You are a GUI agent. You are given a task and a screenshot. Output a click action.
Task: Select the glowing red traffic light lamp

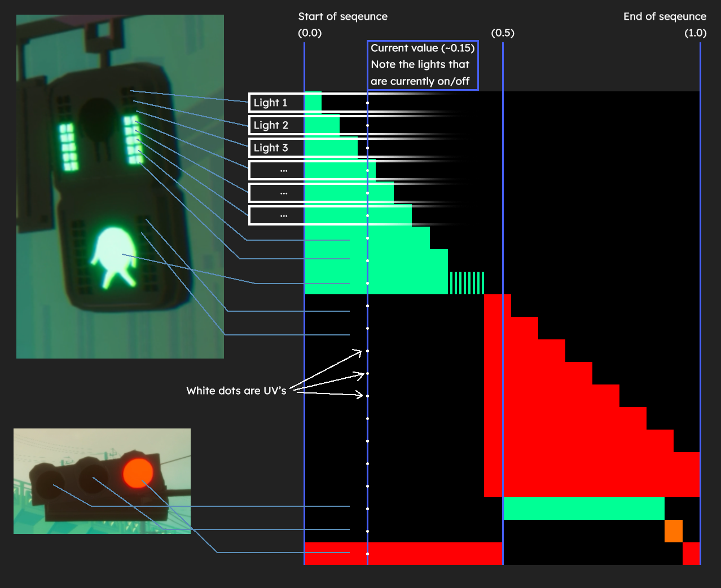(138, 473)
